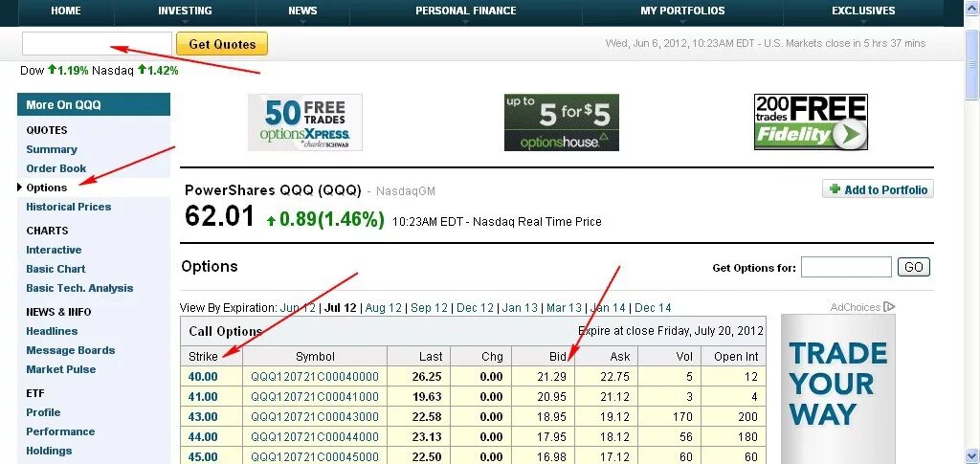The image size is (980, 464).
Task: View Jun 12 expiration options
Action: [299, 308]
